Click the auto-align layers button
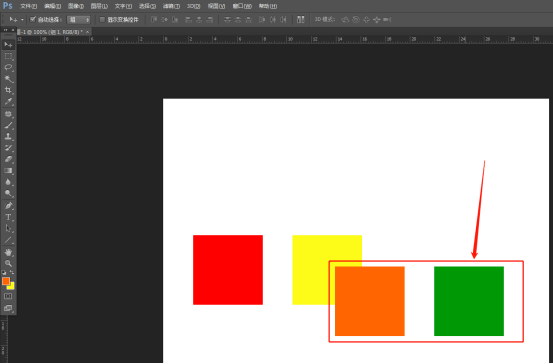The image size is (553, 364). [300, 19]
